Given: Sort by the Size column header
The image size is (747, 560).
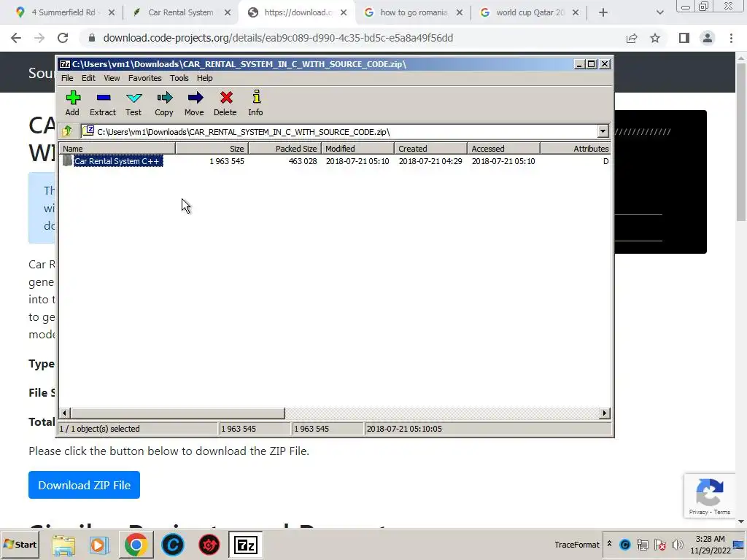Looking at the screenshot, I should coord(212,149).
